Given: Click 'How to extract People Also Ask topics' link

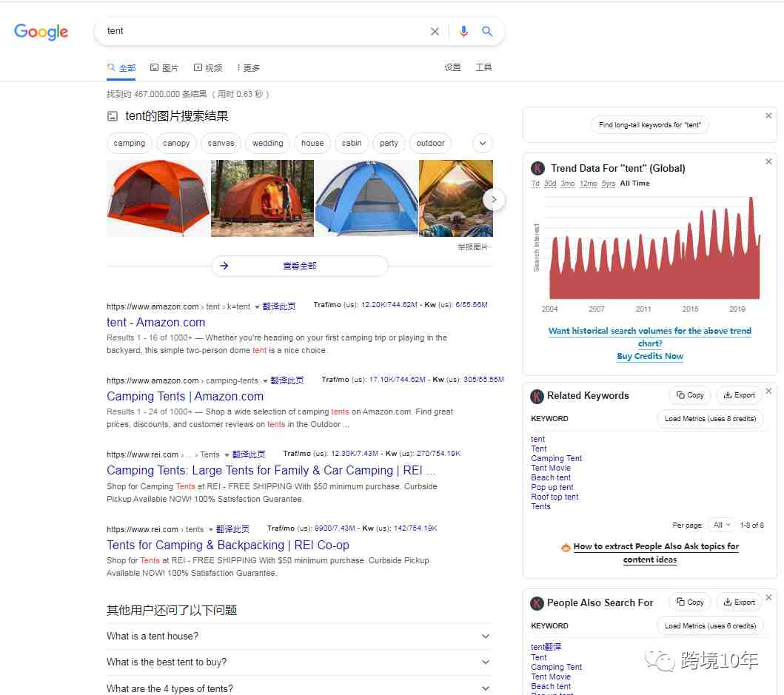Looking at the screenshot, I should pyautogui.click(x=655, y=553).
